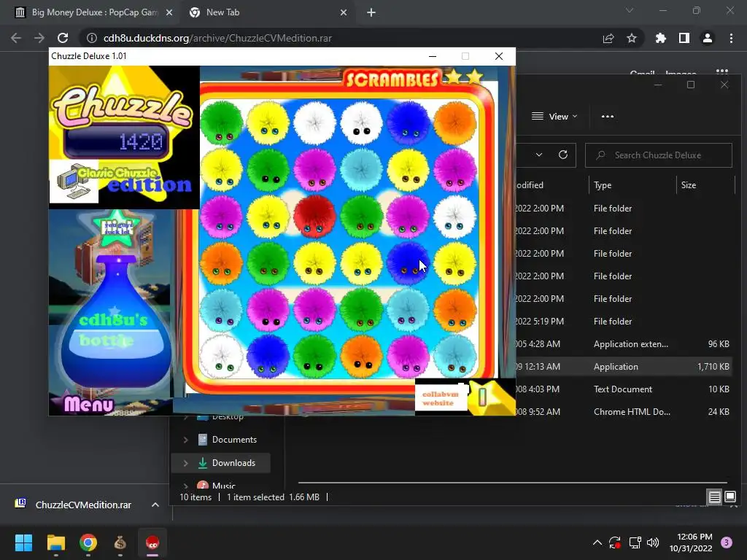Switch to the New Tab tab
Viewport: 747px width, 560px height.
point(262,12)
